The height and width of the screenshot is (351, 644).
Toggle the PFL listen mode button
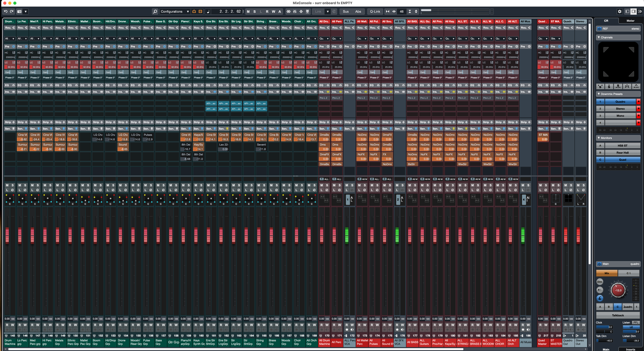point(636,322)
